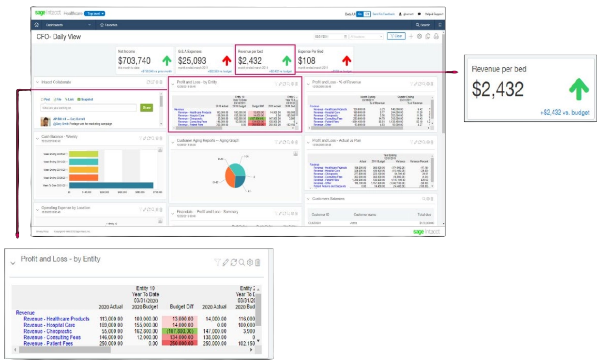Collapse the Intacct Collaborate panel
Screen dimensions: 602x364
(38, 83)
